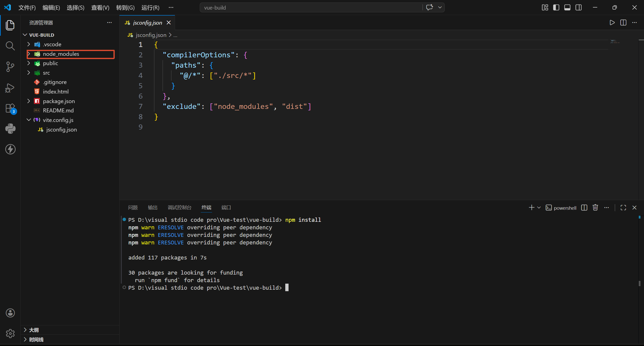
Task: Click the vue-build command center search box
Action: pyautogui.click(x=311, y=8)
